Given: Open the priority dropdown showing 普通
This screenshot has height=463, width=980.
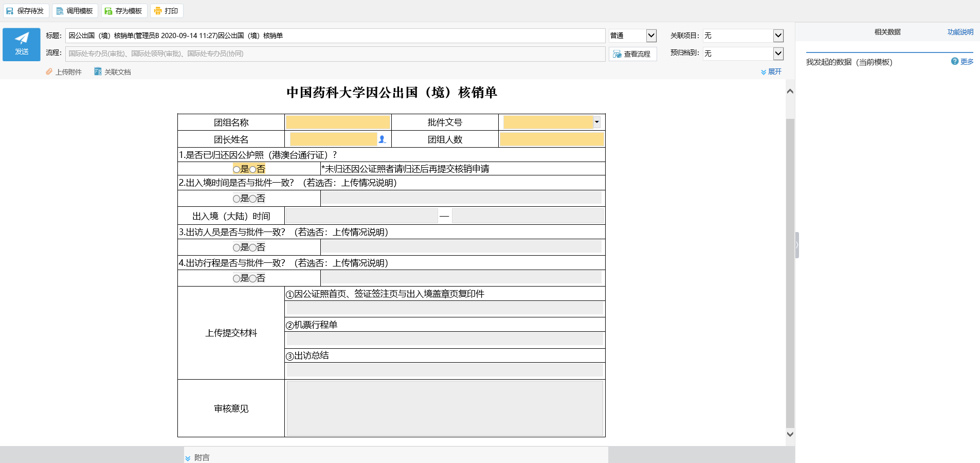Looking at the screenshot, I should tap(651, 35).
